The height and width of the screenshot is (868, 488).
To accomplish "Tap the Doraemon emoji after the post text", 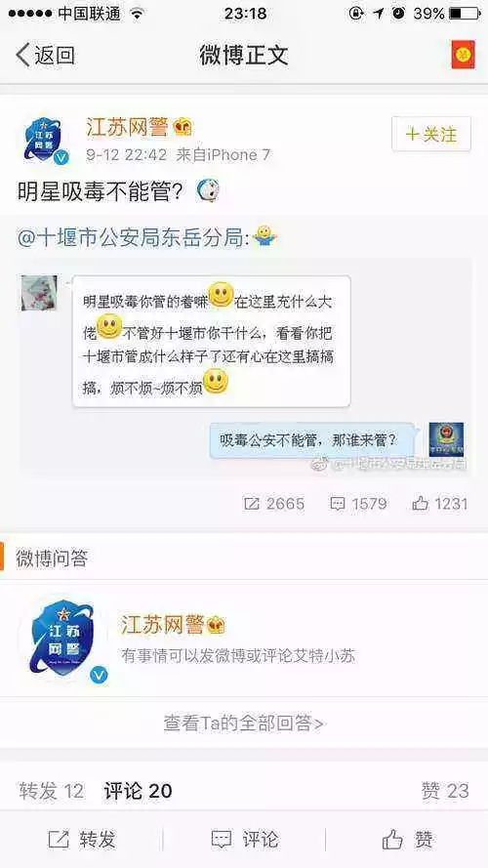I will (209, 191).
